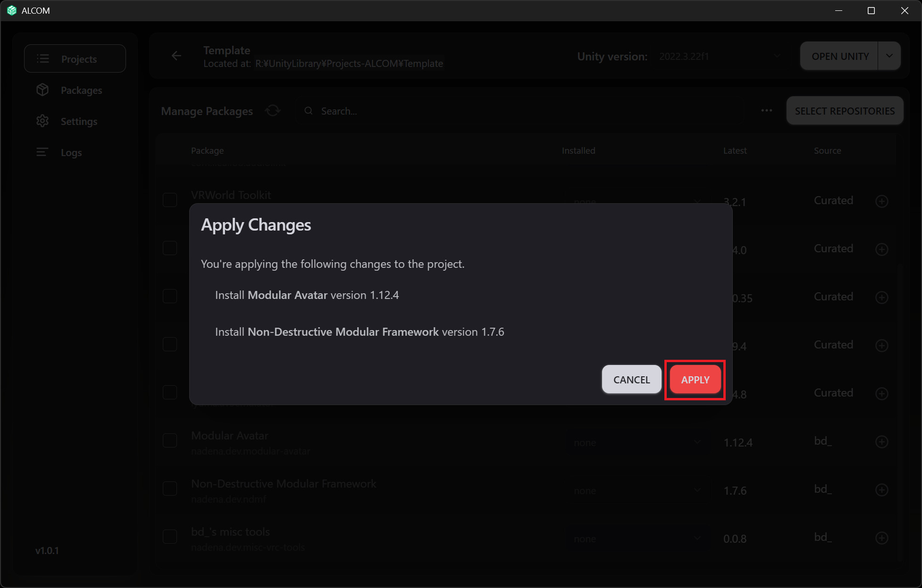The height and width of the screenshot is (588, 922).
Task: Click the Apply Changes dialog title
Action: (256, 225)
